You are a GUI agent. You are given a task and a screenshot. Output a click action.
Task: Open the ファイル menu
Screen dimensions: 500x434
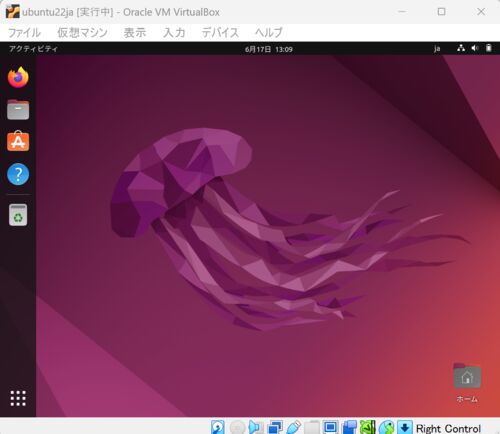click(x=24, y=32)
